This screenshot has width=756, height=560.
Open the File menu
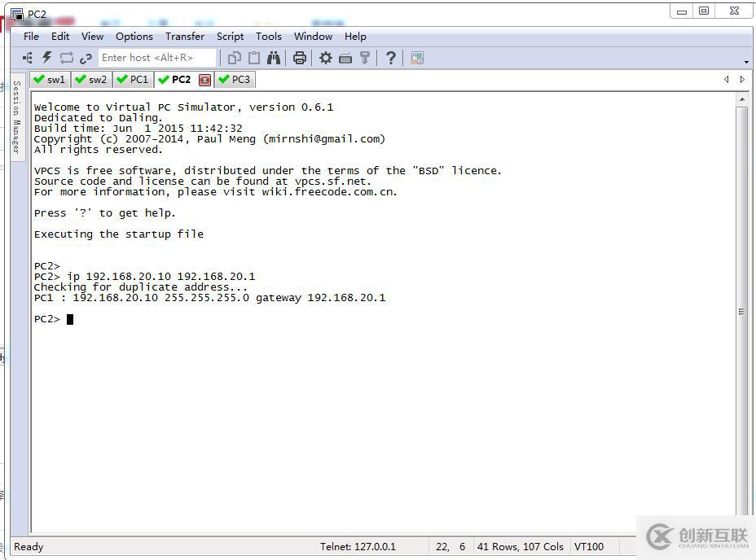coord(31,37)
